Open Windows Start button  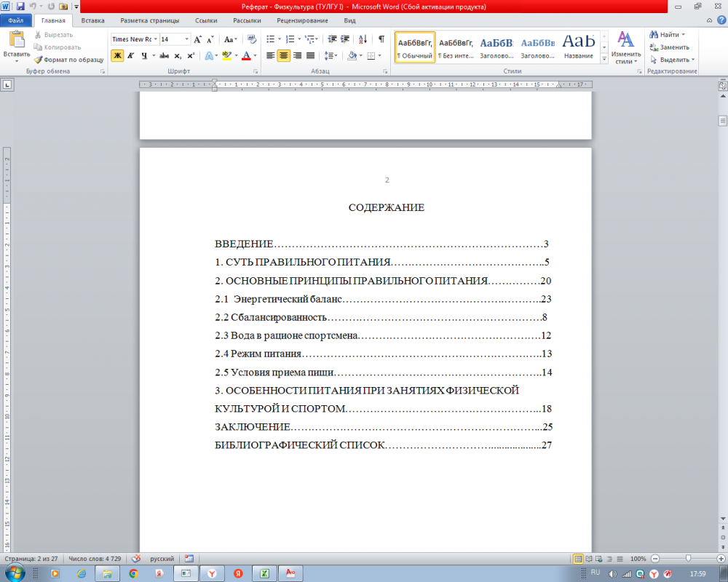[14, 573]
